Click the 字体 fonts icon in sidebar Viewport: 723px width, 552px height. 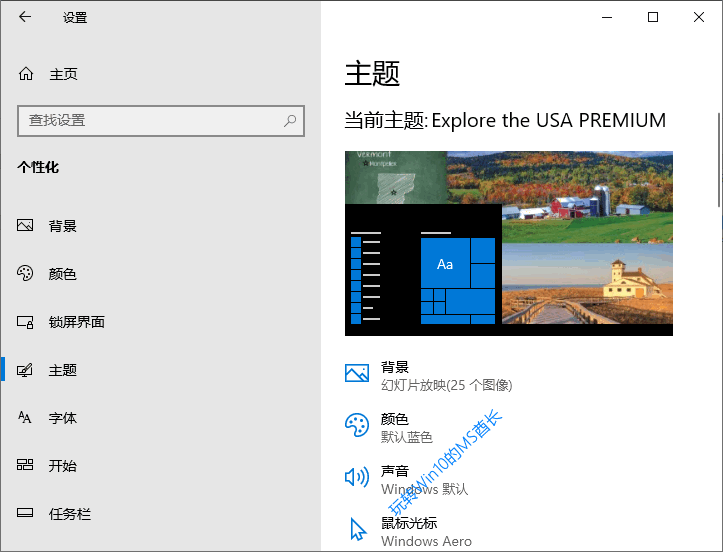(x=25, y=418)
